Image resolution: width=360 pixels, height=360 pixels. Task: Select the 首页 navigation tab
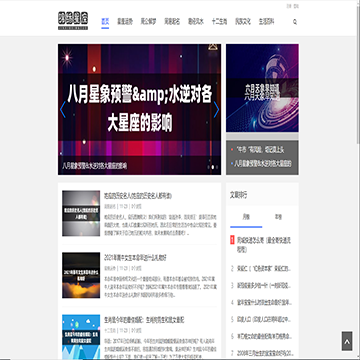pyautogui.click(x=105, y=22)
